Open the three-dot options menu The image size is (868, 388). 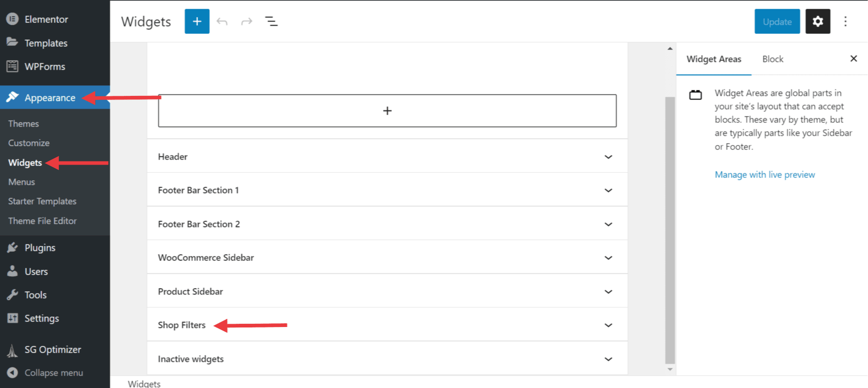tap(846, 22)
